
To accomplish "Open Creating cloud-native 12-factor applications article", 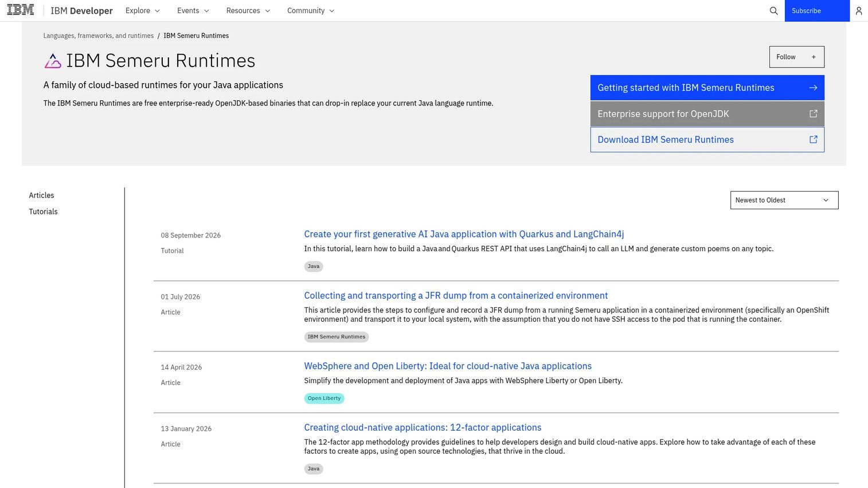I will click(x=423, y=427).
